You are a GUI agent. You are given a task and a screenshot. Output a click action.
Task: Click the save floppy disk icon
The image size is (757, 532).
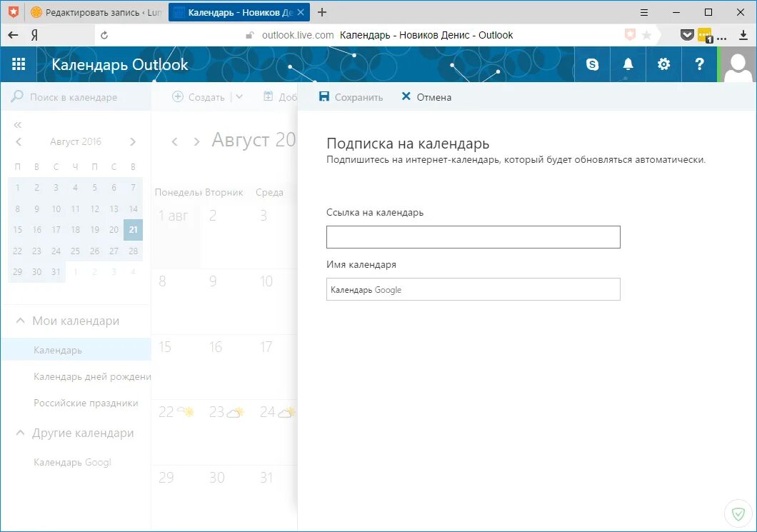click(324, 96)
